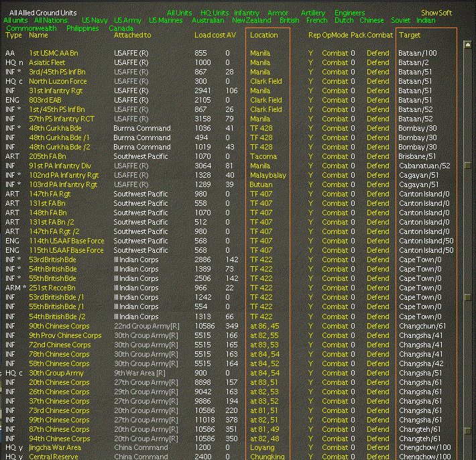Select 99th Chinese Corps unit
This screenshot has width=476, height=460.
[59, 420]
